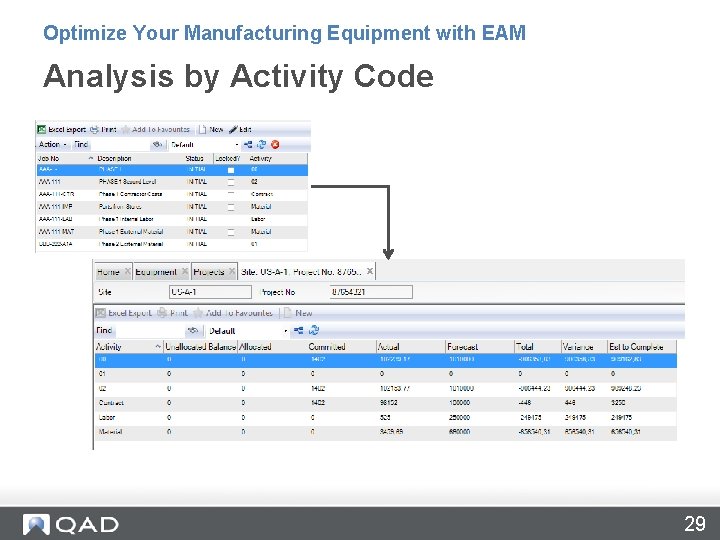Click Edit pencil icon in job list toolbar
Image resolution: width=720 pixels, height=540 pixels.
click(x=233, y=129)
